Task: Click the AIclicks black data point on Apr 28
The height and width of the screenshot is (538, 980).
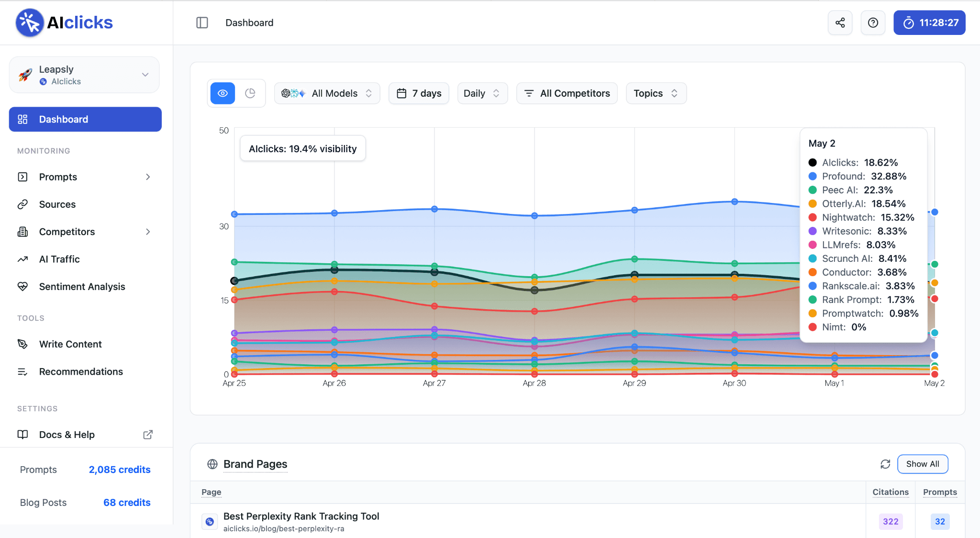Action: coord(535,290)
